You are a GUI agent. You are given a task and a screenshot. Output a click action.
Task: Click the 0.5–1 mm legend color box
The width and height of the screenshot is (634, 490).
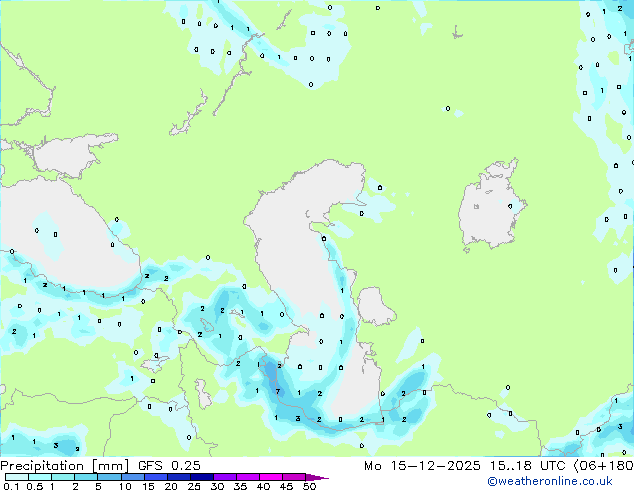click(x=40, y=477)
